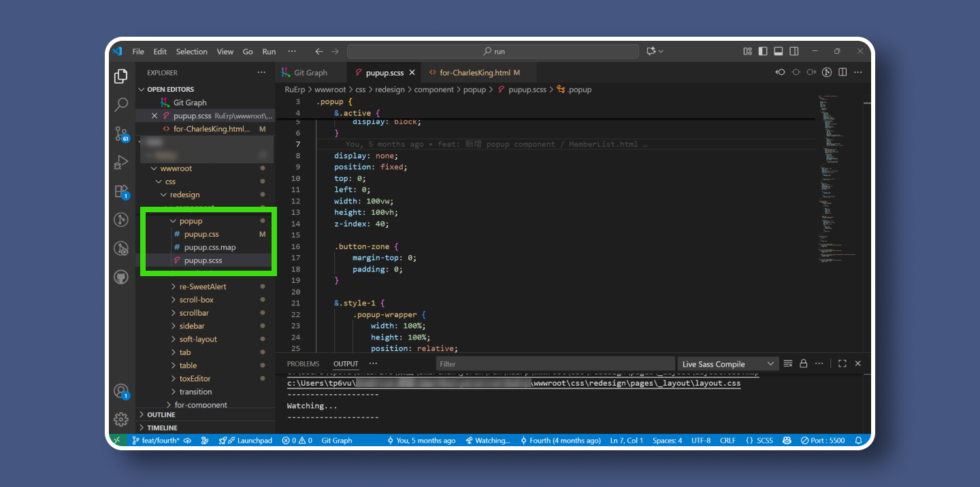Switch to the PROBLEMS panel tab
This screenshot has width=980, height=487.
(x=303, y=364)
